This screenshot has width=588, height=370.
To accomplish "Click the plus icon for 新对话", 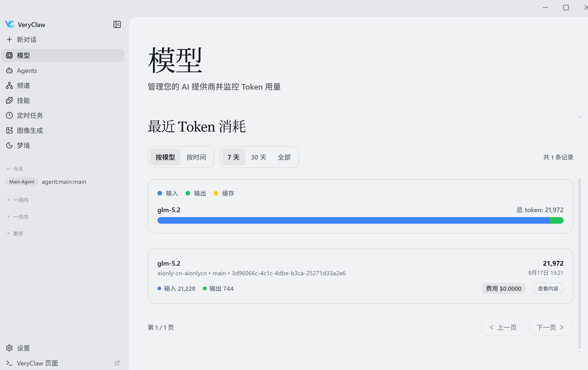I will [9, 39].
